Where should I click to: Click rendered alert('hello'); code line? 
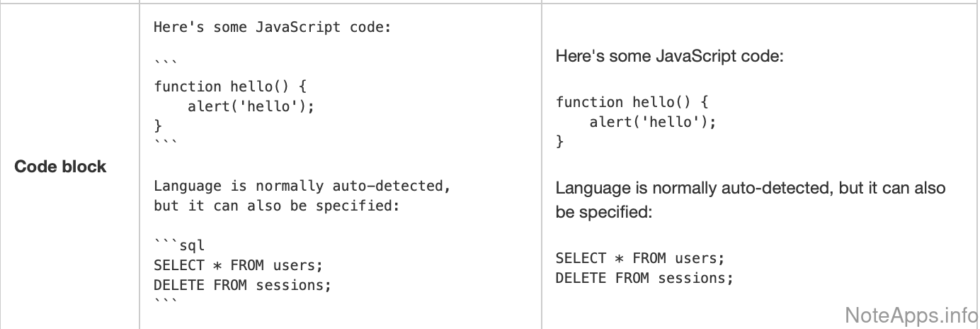(x=652, y=122)
